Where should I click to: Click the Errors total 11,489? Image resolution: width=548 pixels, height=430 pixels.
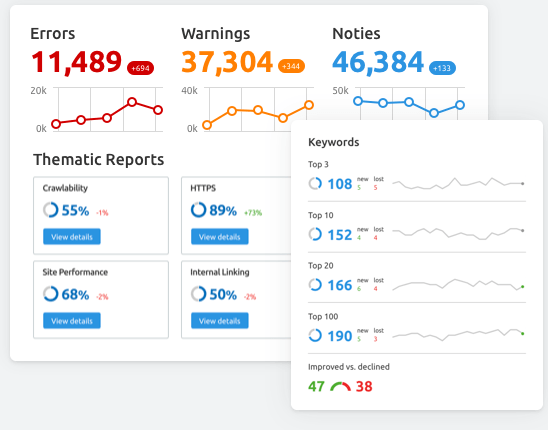pos(77,62)
